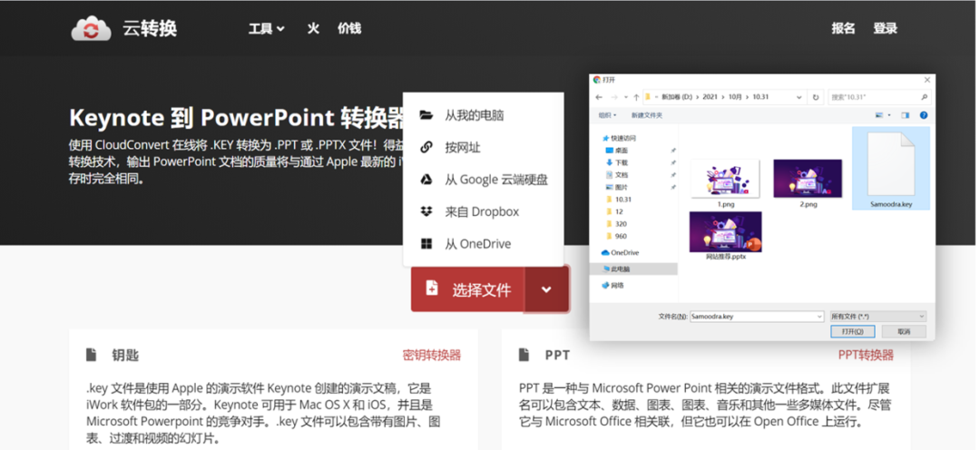This screenshot has width=980, height=450.
Task: Choose 来自 Dropbox option
Action: (484, 212)
